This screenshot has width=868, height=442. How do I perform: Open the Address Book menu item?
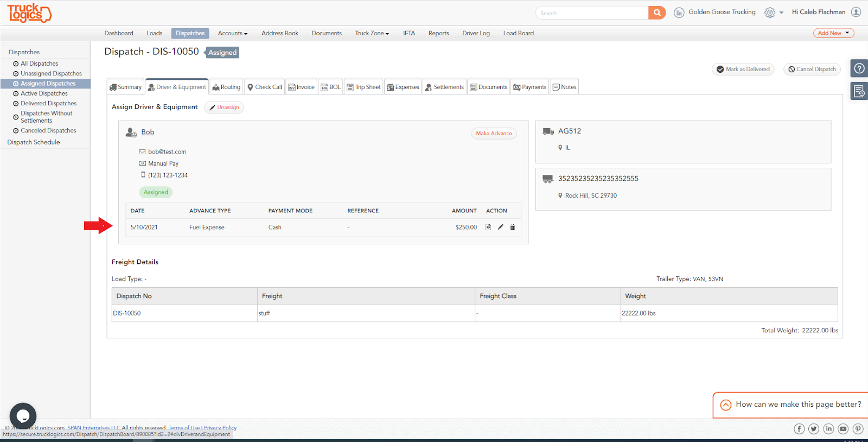280,33
